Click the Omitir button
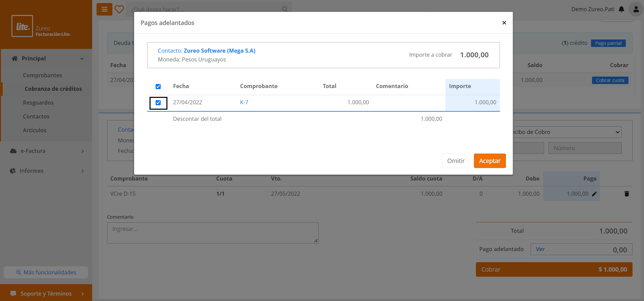Screen dimensions: 644x301 (x=456, y=161)
